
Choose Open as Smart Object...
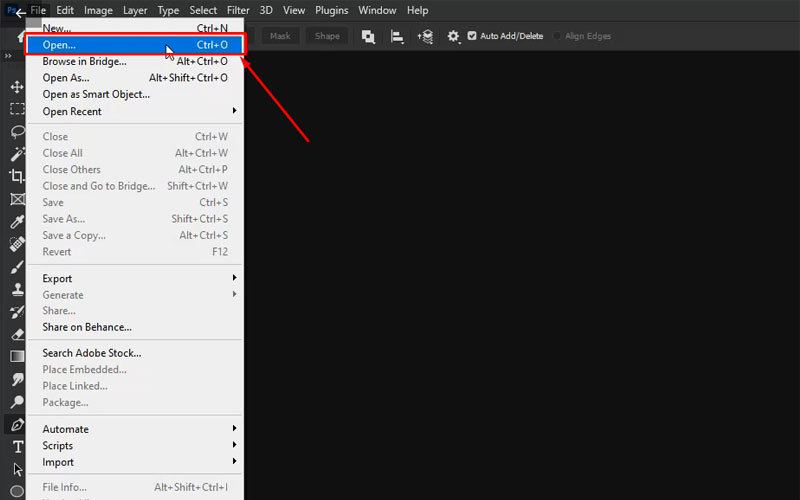coord(135,94)
